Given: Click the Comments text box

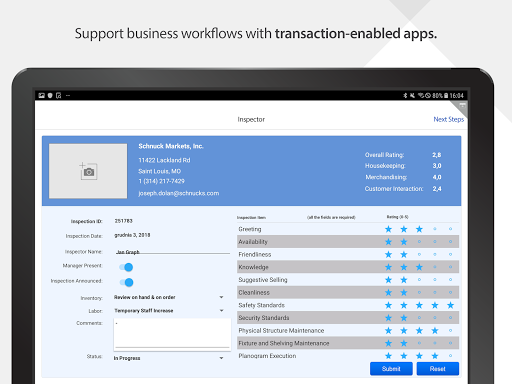Looking at the screenshot, I should click(172, 333).
